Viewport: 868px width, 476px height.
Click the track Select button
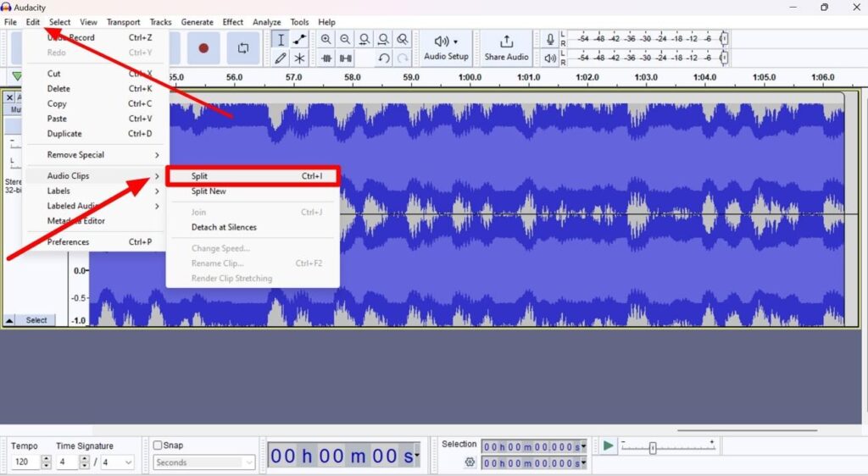(x=36, y=320)
